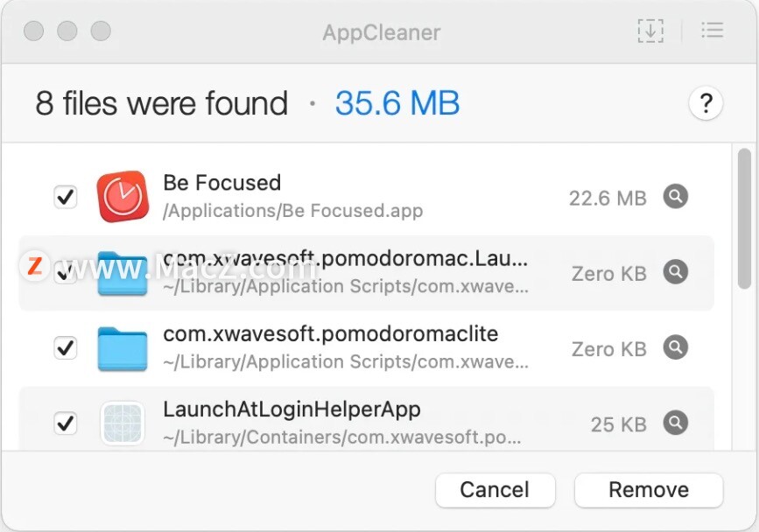Click the Be Focused red timer icon
The height and width of the screenshot is (532, 759).
(122, 196)
